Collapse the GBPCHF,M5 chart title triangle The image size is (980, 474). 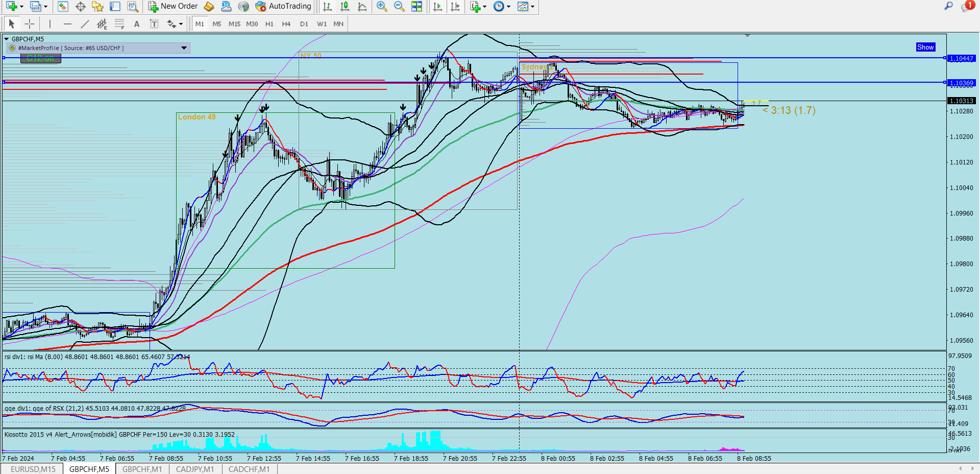click(6, 39)
